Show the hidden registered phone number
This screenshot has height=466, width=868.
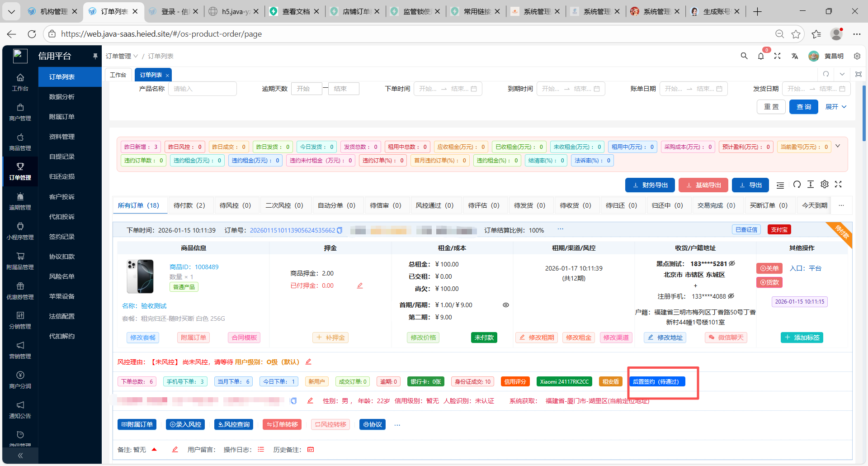tap(731, 296)
